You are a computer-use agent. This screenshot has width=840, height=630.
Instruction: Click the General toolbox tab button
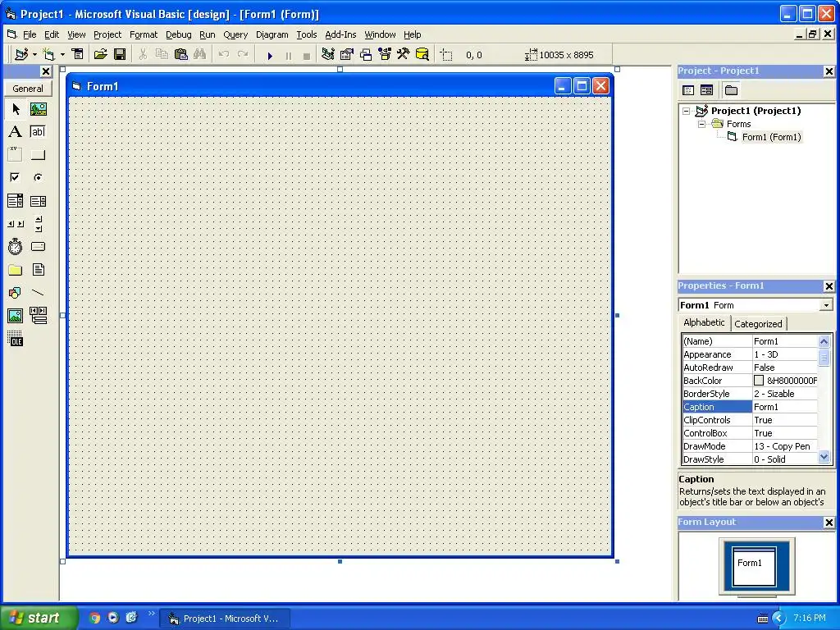pos(28,89)
